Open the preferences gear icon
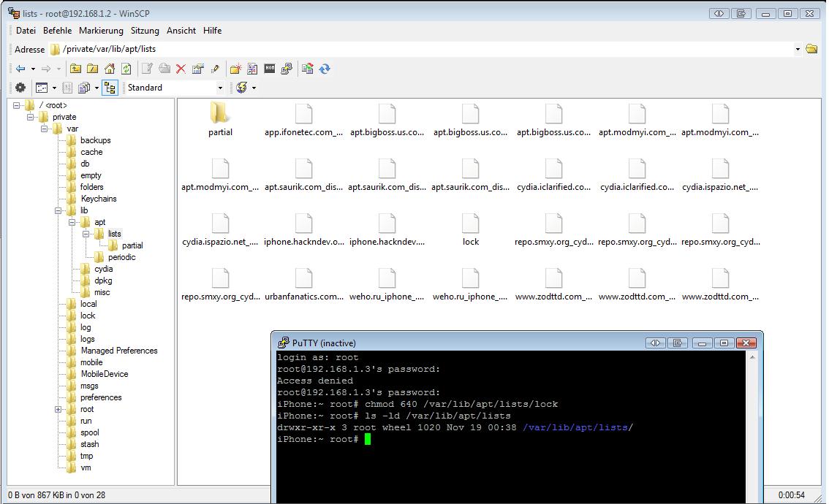This screenshot has width=829, height=504. (x=20, y=88)
